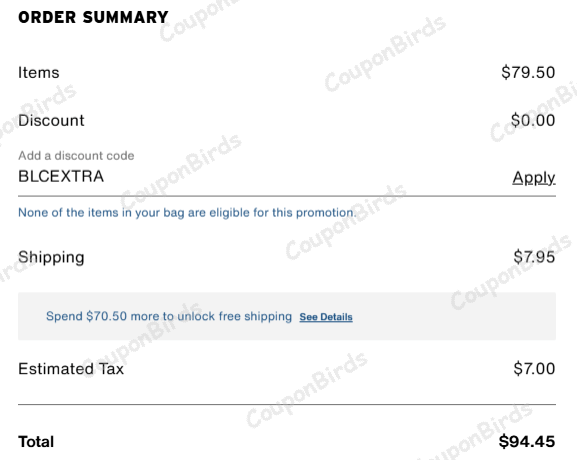Click the Discount row label
The image size is (577, 460).
coord(51,120)
